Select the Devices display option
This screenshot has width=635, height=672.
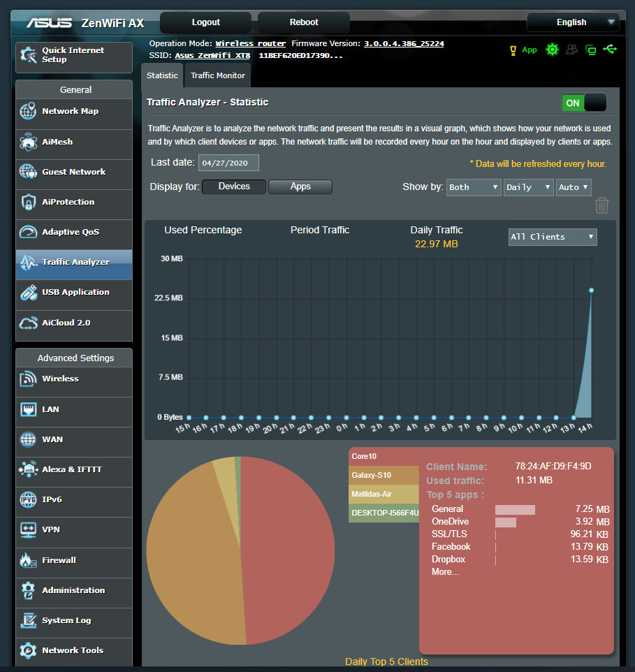(234, 187)
